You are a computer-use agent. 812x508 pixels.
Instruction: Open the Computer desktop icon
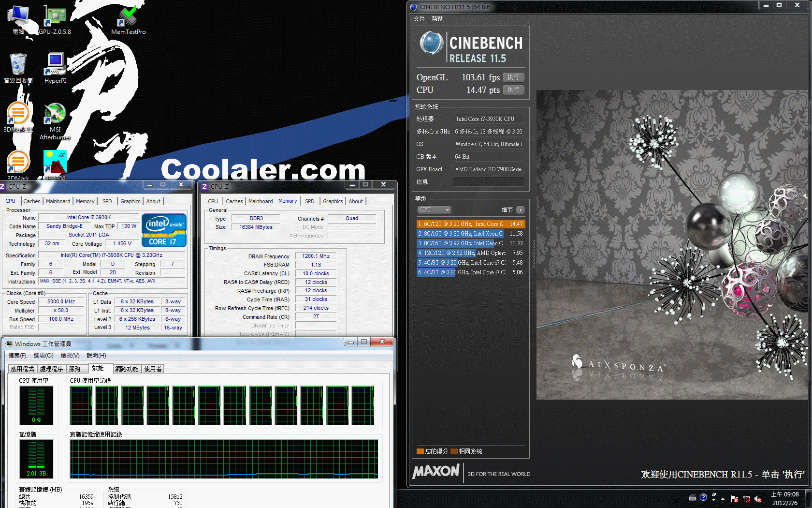click(x=18, y=19)
